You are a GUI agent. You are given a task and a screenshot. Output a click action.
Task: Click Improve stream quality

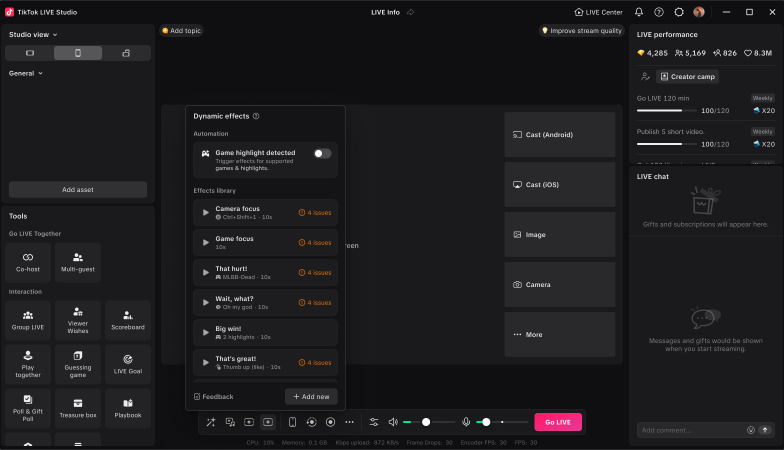(x=582, y=30)
